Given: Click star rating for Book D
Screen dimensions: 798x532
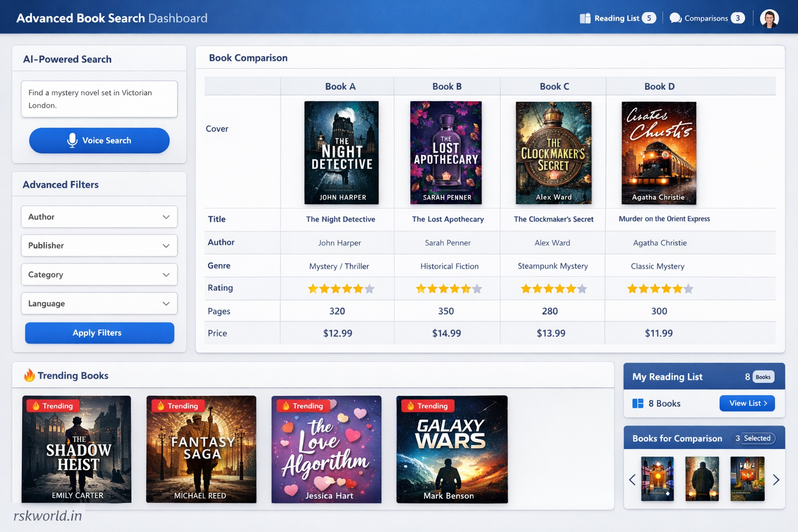Looking at the screenshot, I should 660,289.
